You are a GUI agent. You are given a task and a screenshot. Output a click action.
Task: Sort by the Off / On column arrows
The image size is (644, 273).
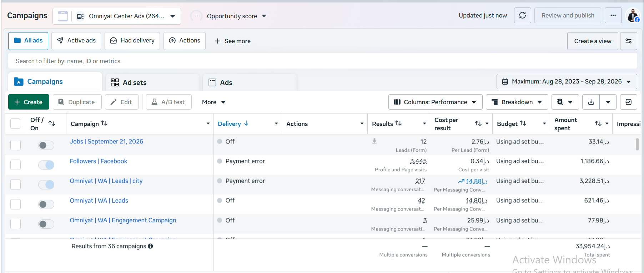click(x=52, y=123)
